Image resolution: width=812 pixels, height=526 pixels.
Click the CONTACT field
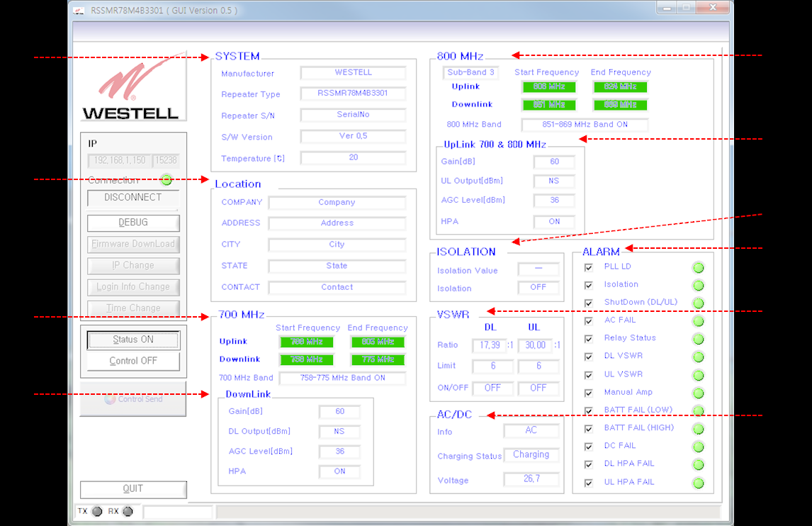click(337, 287)
